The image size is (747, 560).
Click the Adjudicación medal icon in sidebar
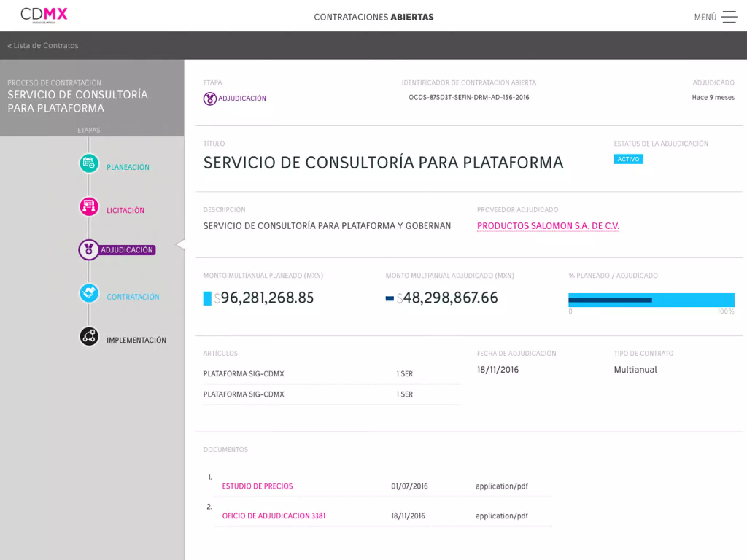click(x=89, y=250)
